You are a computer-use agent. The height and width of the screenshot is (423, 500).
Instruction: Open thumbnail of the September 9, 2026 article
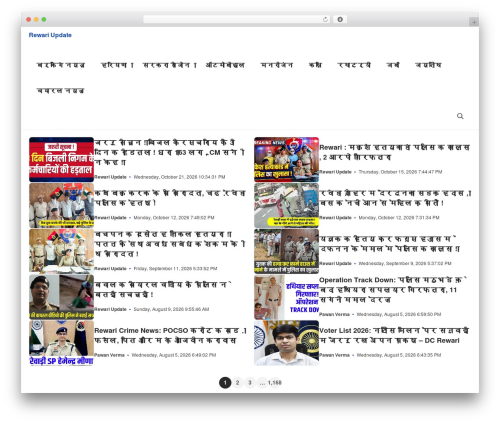tap(286, 251)
